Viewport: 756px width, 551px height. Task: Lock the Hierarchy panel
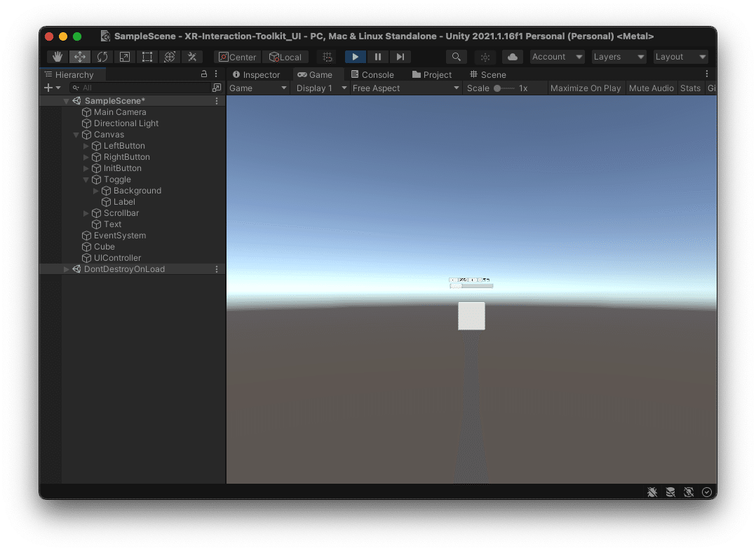(204, 74)
